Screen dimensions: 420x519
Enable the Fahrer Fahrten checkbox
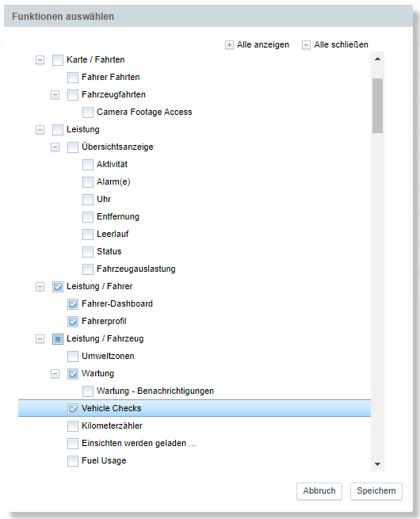tap(73, 78)
